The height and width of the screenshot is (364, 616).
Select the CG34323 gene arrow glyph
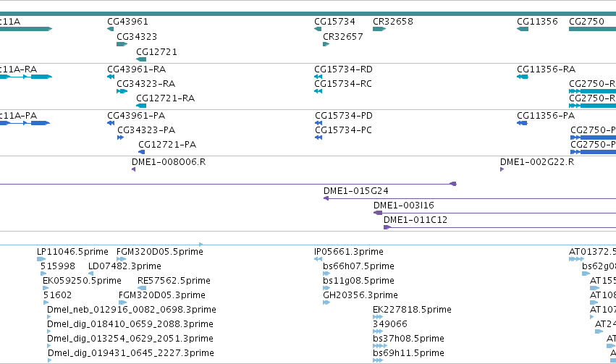[x=122, y=44]
